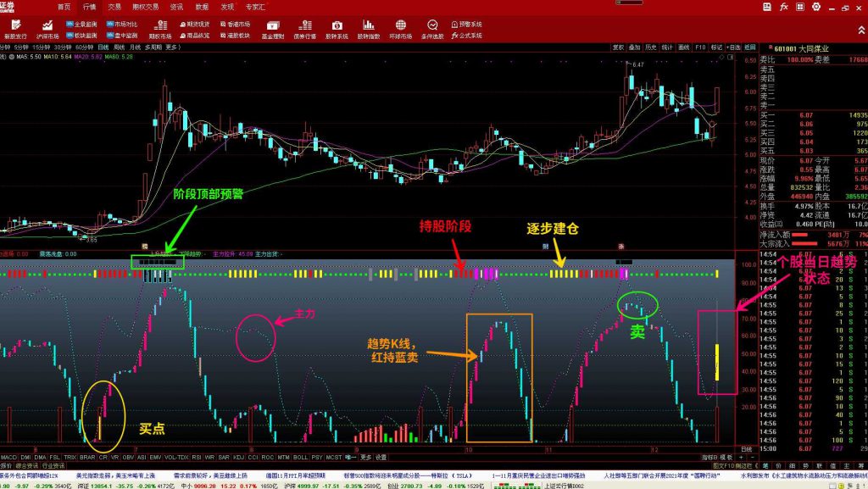The height and width of the screenshot is (489, 868).
Task: Select the 60分钟 chart period
Action: coord(85,47)
